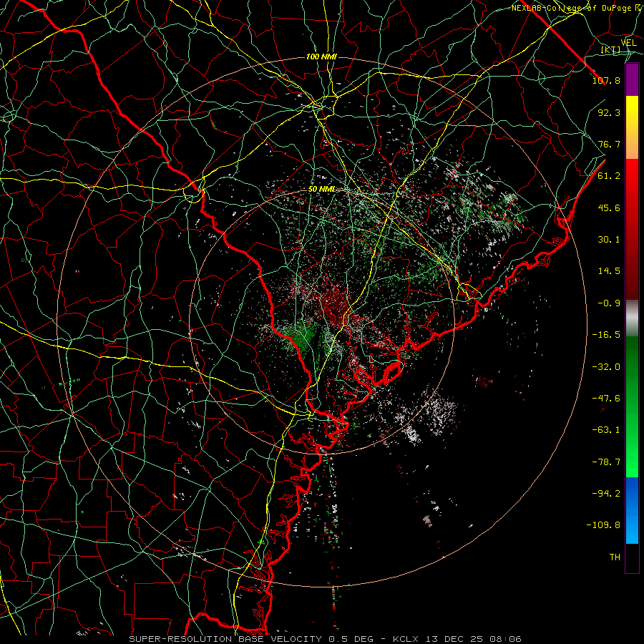Image resolution: width=644 pixels, height=644 pixels.
Task: Click the -78.7 legend value
Action: point(606,462)
